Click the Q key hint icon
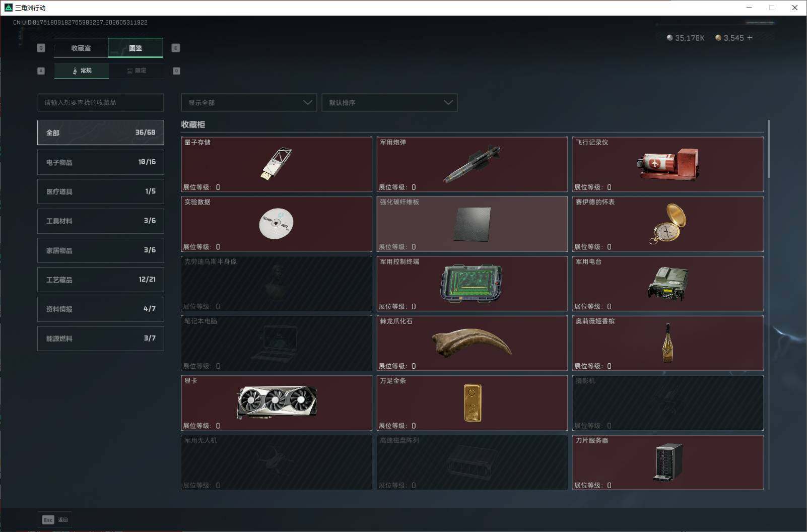Image resolution: width=807 pixels, height=532 pixels. (x=41, y=48)
